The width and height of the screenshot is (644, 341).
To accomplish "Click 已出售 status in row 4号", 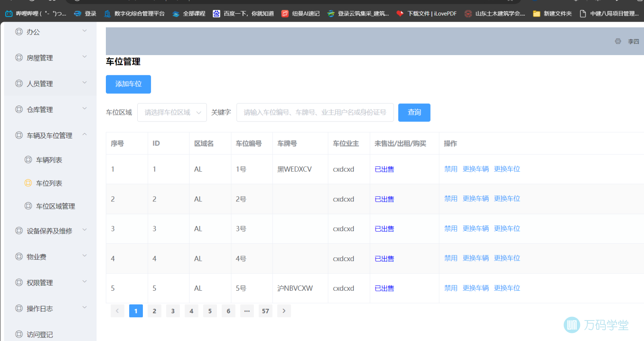I will [x=384, y=259].
